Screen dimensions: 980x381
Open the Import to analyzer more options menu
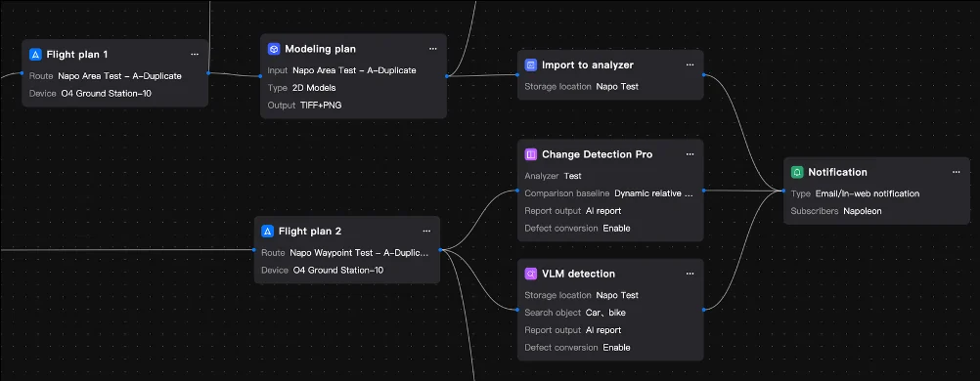(x=690, y=64)
